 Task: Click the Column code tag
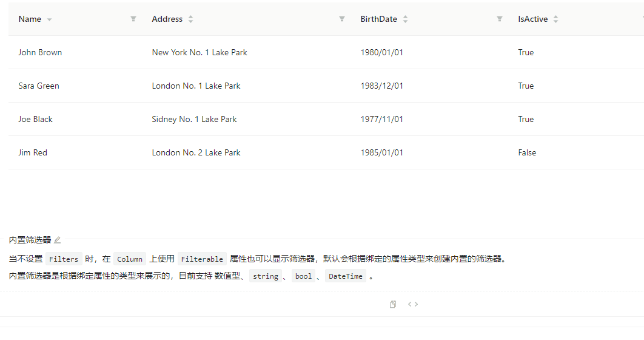(129, 259)
